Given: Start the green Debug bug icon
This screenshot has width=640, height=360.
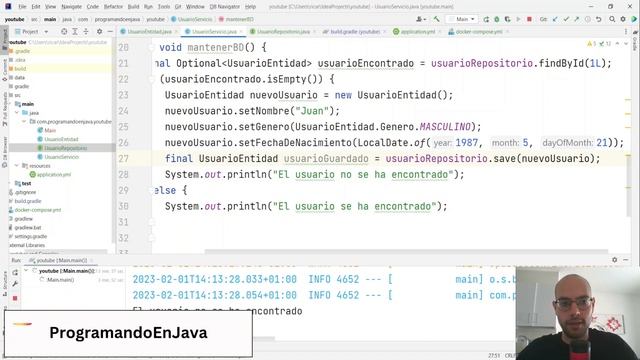Looking at the screenshot, I should pyautogui.click(x=497, y=19).
